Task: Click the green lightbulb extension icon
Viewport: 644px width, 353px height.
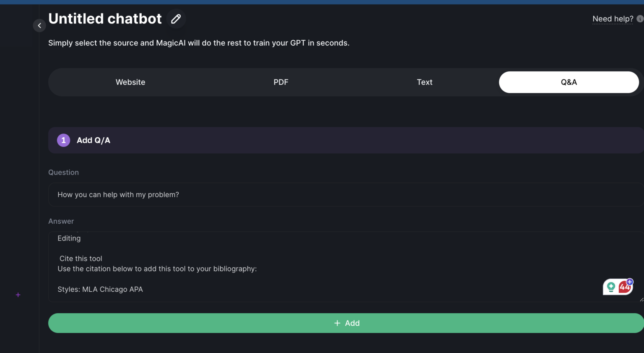Action: pos(611,287)
